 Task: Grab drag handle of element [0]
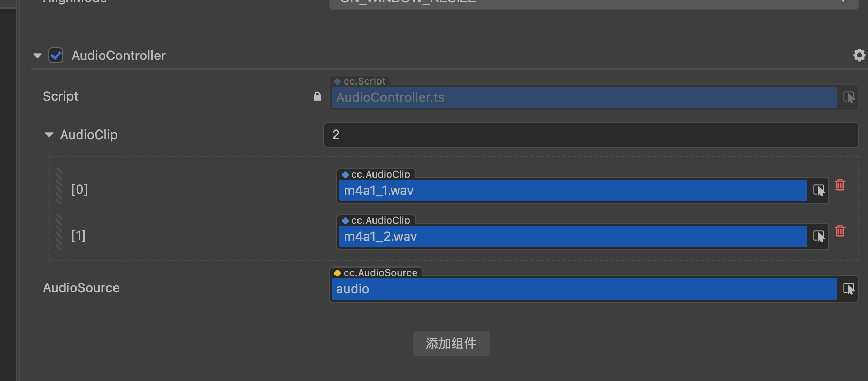[x=59, y=187]
